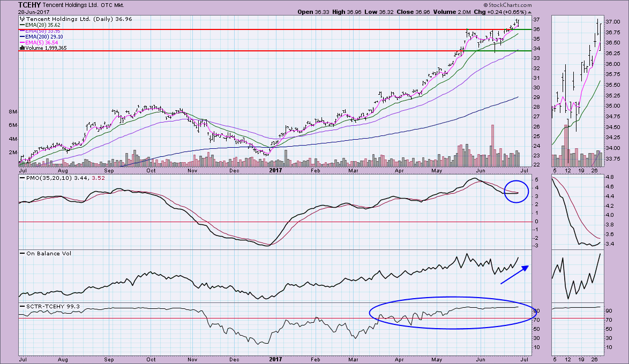Click the Mar label on the bottom time axis
Viewport: 629px width, 364px height.
tap(354, 359)
